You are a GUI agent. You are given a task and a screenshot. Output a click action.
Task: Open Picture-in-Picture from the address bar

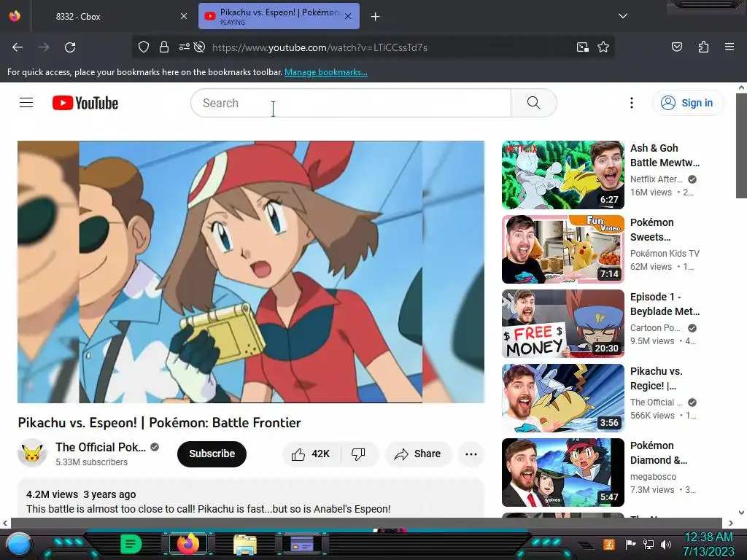[582, 47]
